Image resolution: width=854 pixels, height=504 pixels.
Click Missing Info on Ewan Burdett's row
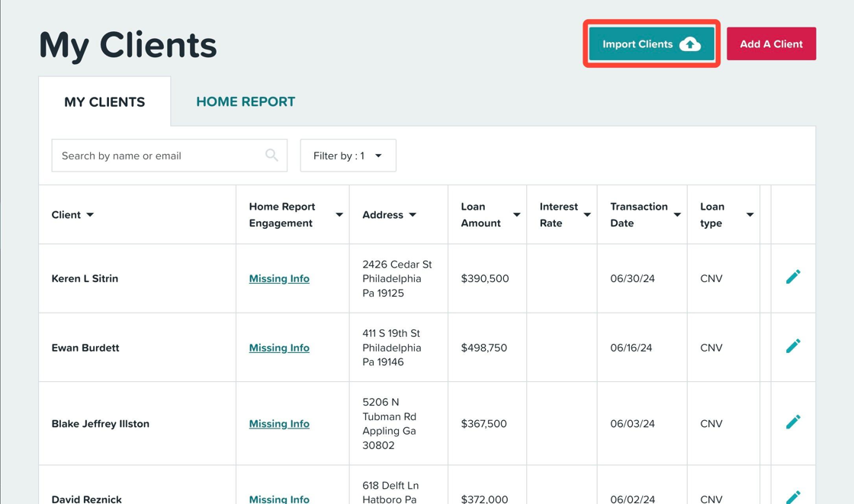[x=279, y=347]
